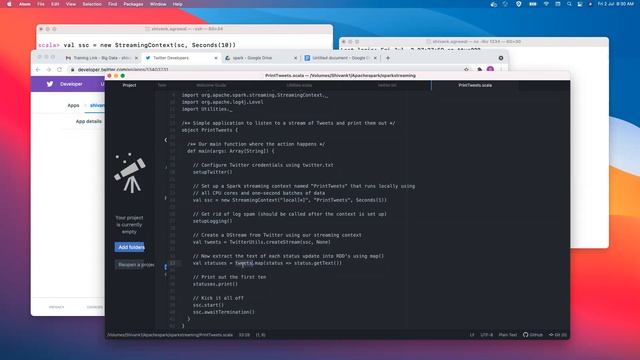Change LF line ending in status bar
This screenshot has width=640, height=360.
click(472, 335)
